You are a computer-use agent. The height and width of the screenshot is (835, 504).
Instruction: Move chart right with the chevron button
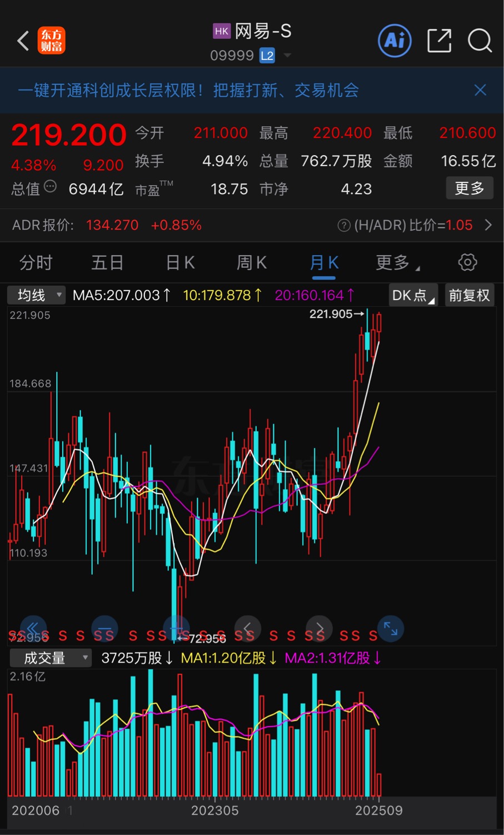click(x=319, y=629)
